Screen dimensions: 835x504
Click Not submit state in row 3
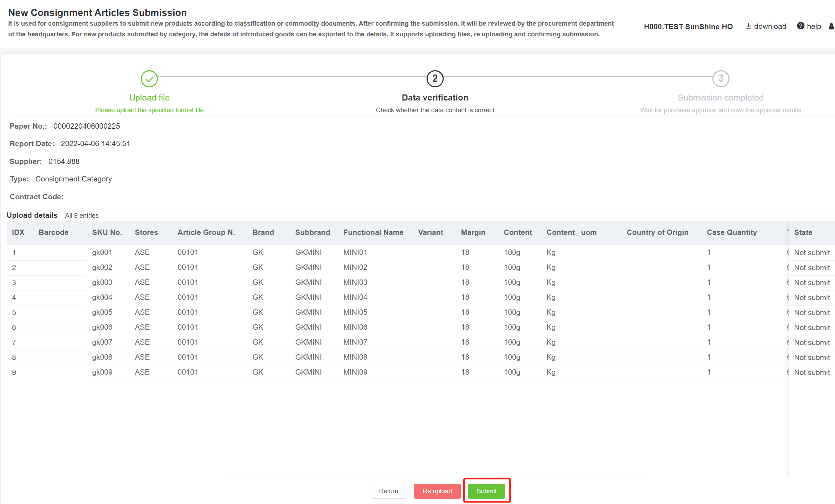click(812, 283)
